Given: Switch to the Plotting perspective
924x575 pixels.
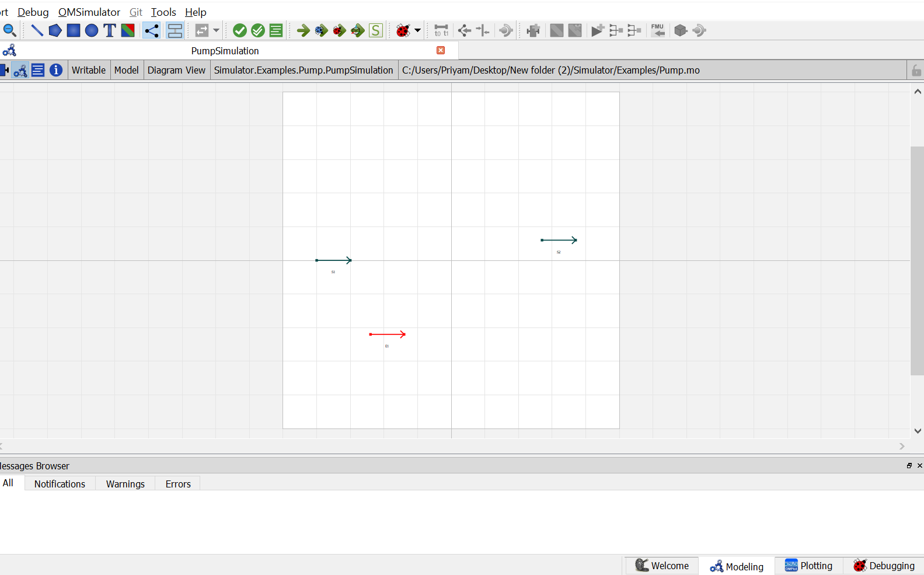Looking at the screenshot, I should coord(809,566).
